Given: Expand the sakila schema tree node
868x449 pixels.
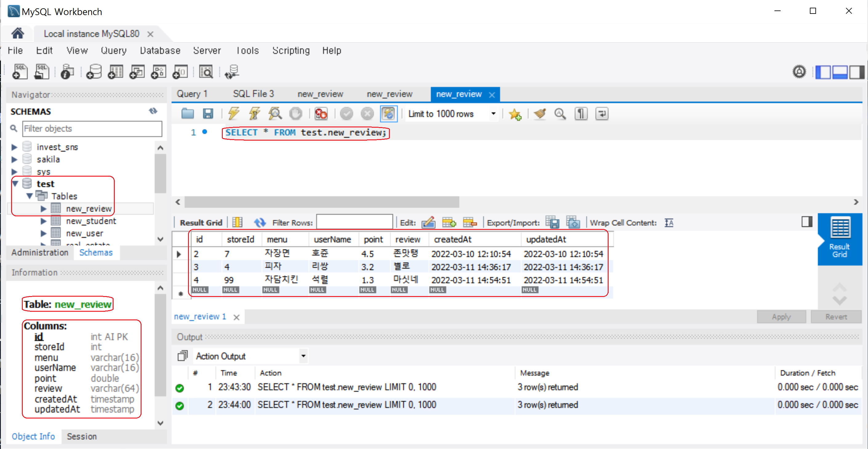Looking at the screenshot, I should click(14, 159).
